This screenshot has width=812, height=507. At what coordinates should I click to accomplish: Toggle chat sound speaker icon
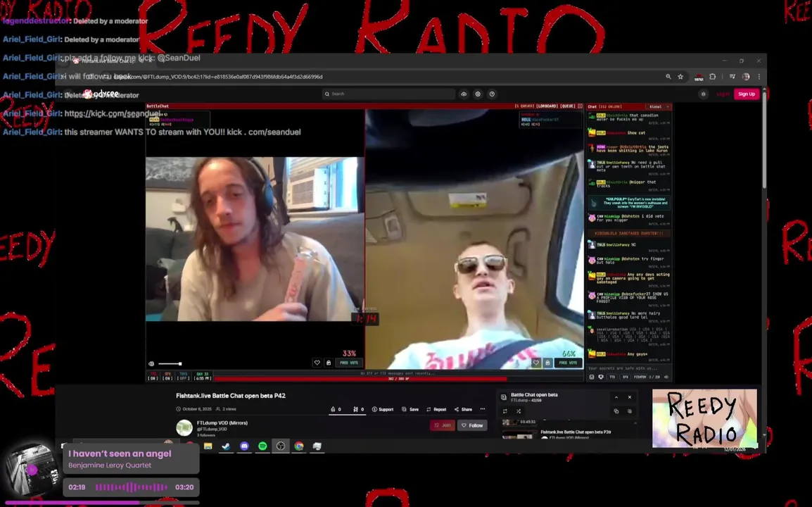tap(666, 377)
